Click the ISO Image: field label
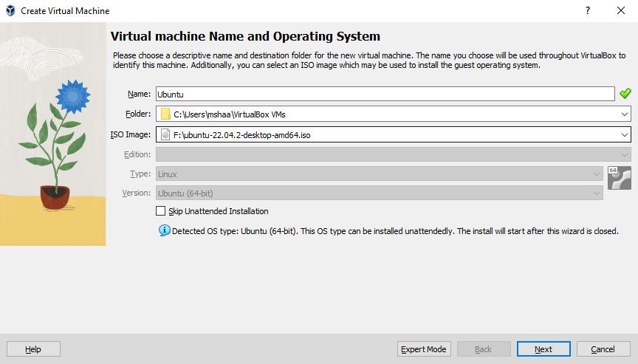Viewport: 638px width, 364px height. (x=131, y=134)
